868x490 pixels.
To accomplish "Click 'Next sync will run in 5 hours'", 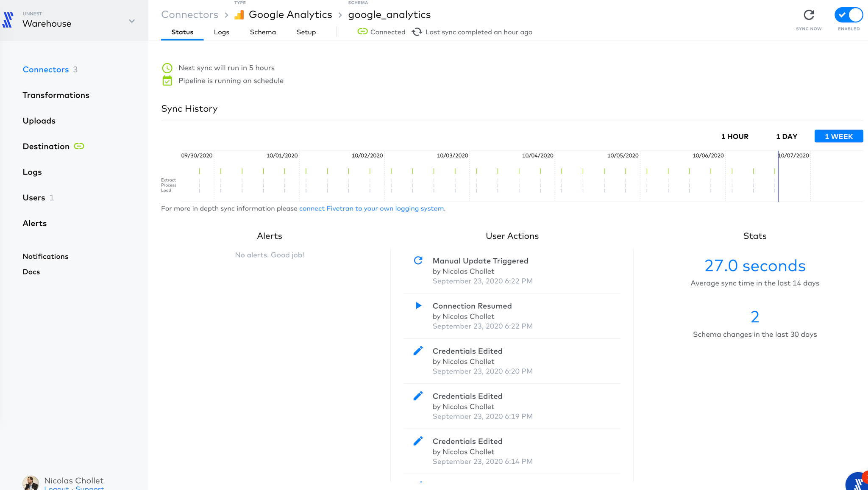I will pyautogui.click(x=226, y=68).
